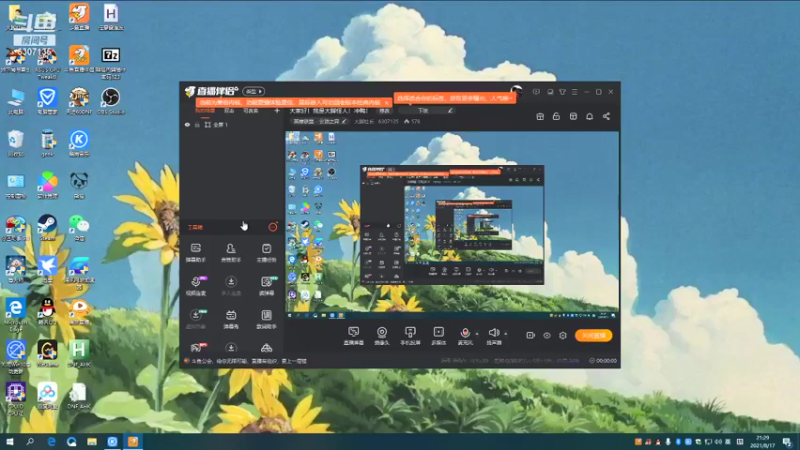
Task: Open File Explorer from taskbar
Action: tap(92, 441)
